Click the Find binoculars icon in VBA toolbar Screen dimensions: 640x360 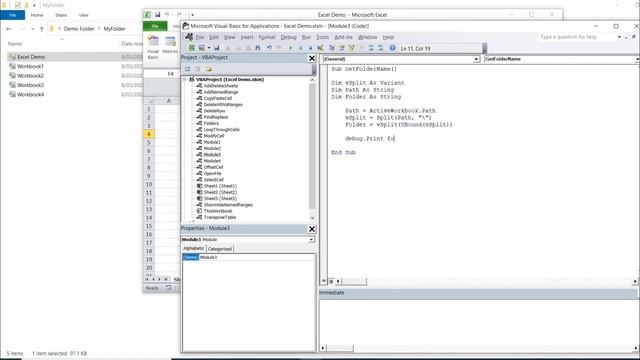[258, 48]
